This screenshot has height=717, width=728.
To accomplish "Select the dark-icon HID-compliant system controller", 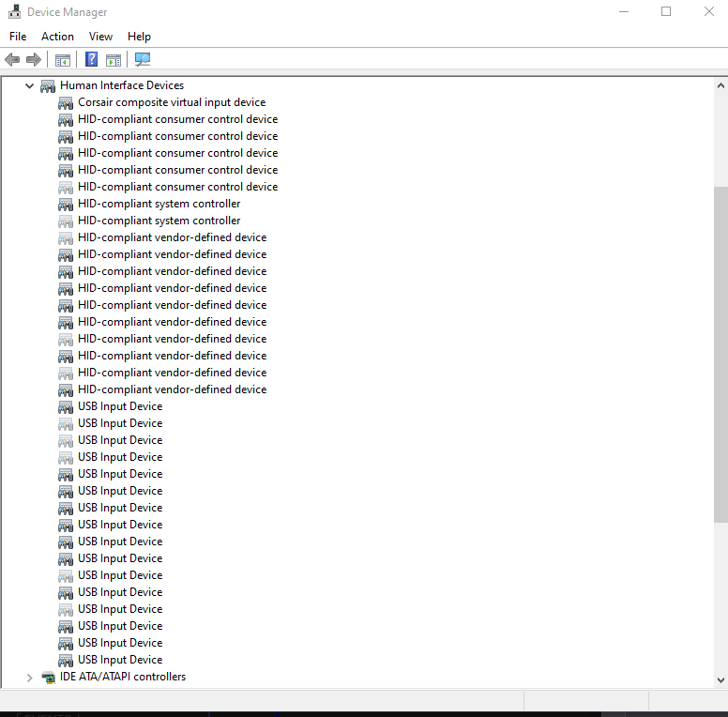I will pyautogui.click(x=159, y=204).
